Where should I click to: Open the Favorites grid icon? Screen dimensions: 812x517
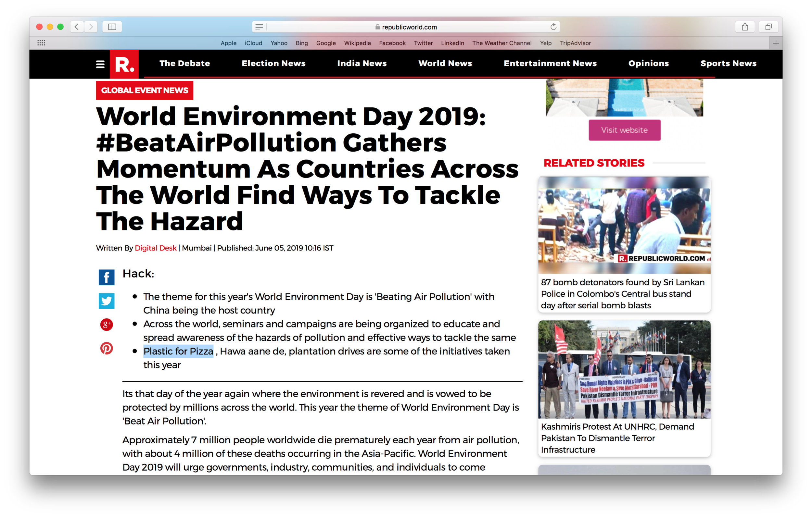point(41,43)
